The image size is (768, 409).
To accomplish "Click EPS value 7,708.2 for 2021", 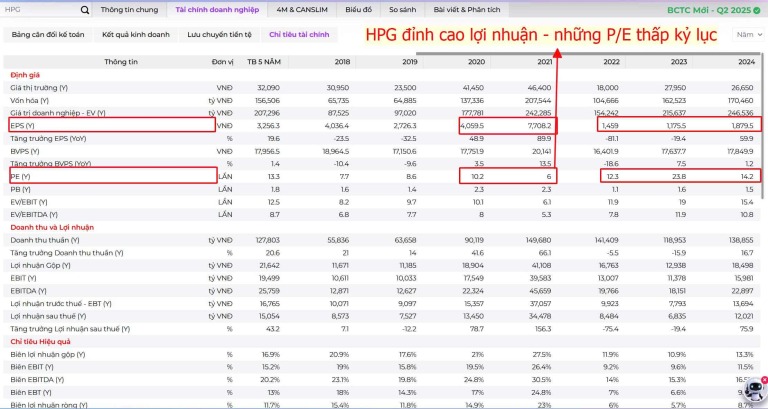I will [x=538, y=126].
